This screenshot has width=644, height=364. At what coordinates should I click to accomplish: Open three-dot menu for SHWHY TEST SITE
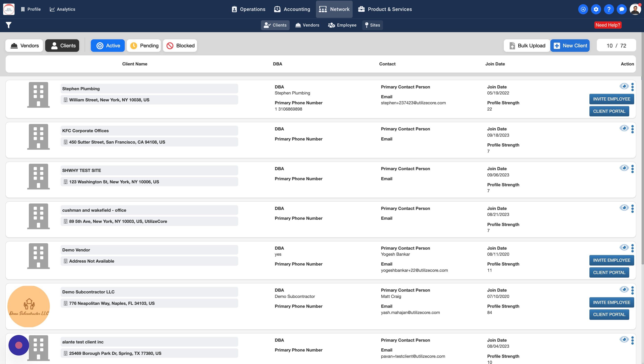[633, 169]
